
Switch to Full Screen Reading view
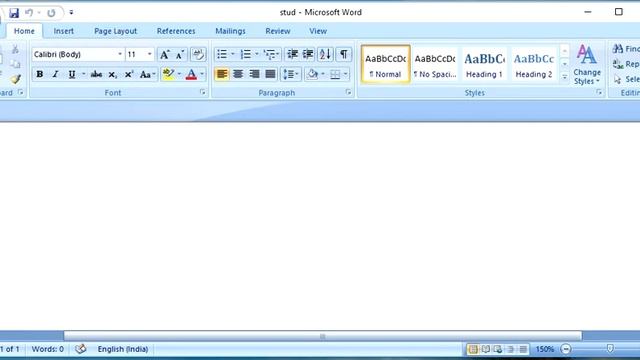pos(486,349)
